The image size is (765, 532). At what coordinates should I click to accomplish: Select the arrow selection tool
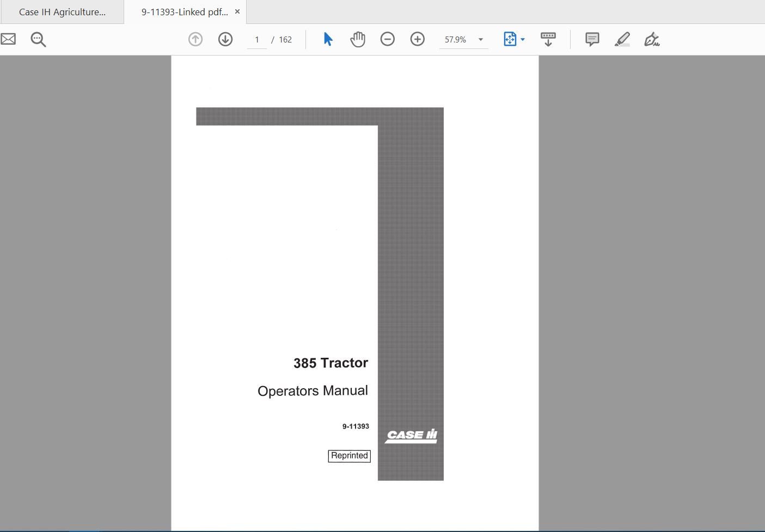click(328, 39)
